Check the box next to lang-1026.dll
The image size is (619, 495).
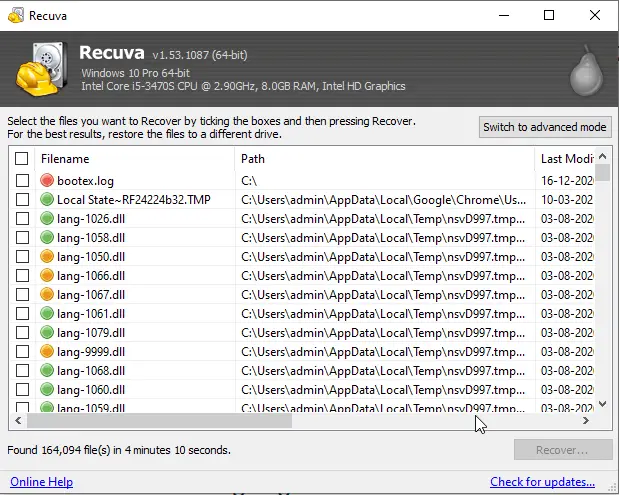tap(23, 219)
